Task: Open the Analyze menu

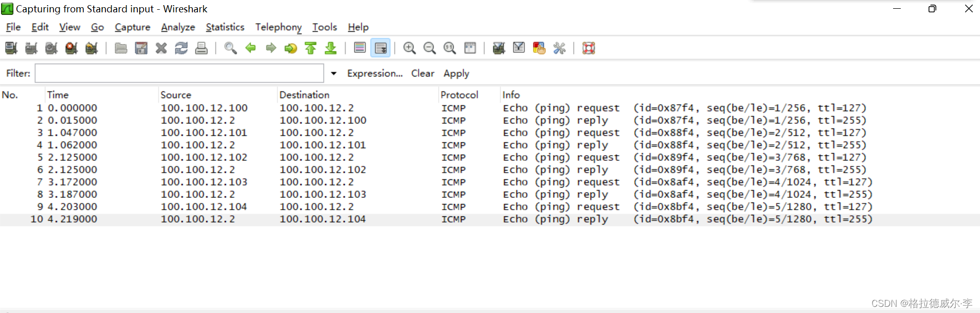Action: 178,27
